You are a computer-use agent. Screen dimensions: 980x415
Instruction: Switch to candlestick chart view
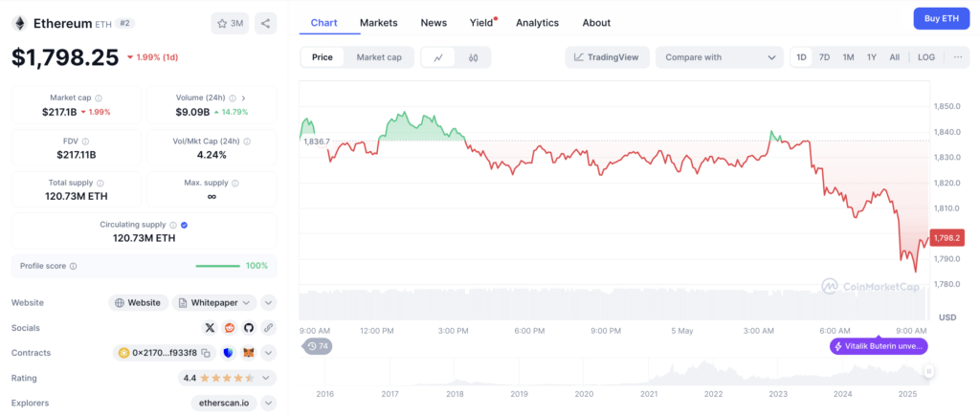click(473, 57)
